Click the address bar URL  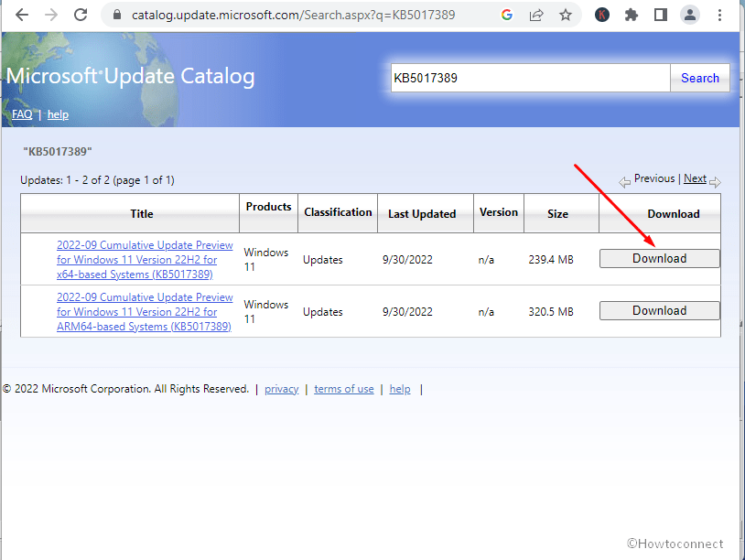click(293, 16)
